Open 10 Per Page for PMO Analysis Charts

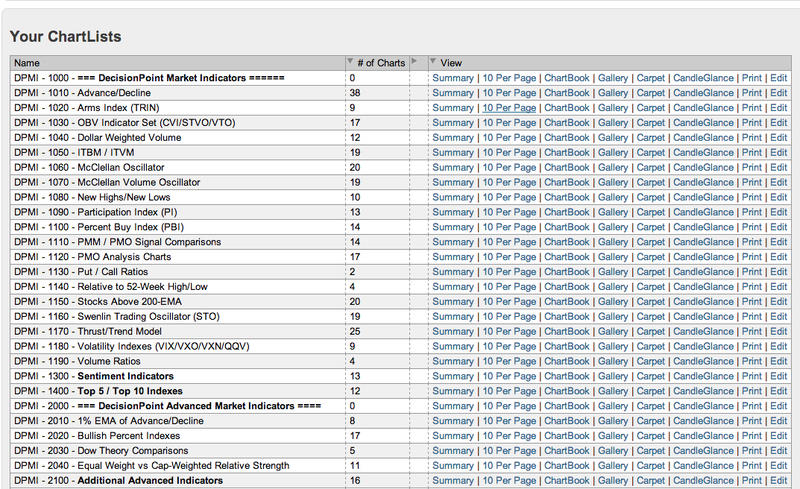click(x=509, y=257)
